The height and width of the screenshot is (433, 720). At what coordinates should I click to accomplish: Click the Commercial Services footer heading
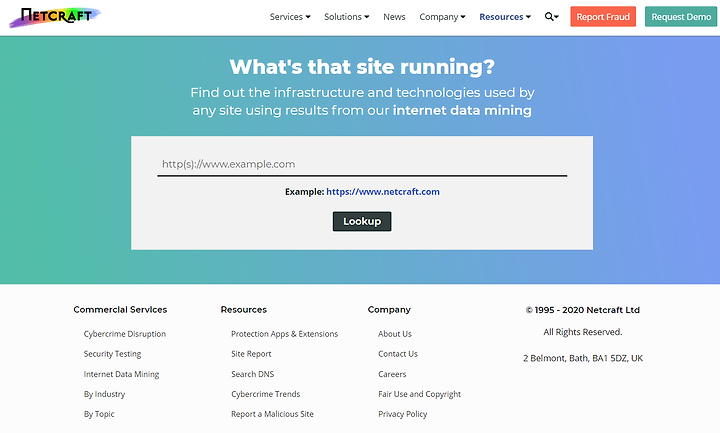tap(120, 310)
